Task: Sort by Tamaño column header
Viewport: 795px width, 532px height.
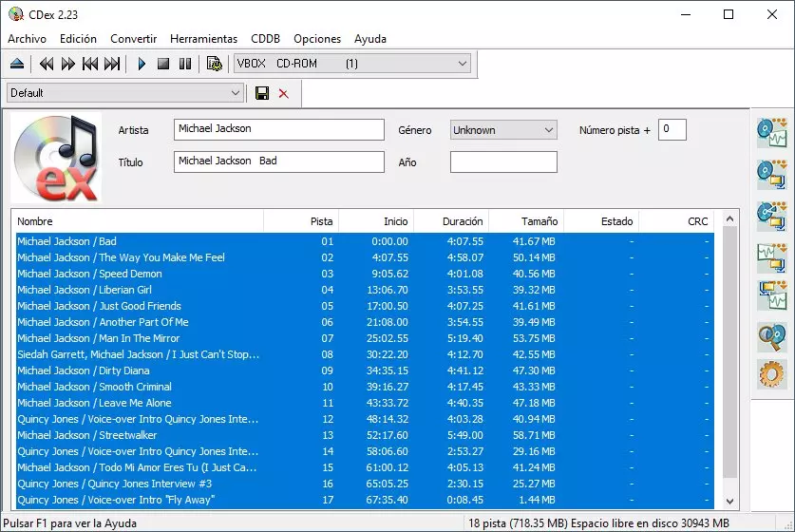Action: tap(526, 221)
